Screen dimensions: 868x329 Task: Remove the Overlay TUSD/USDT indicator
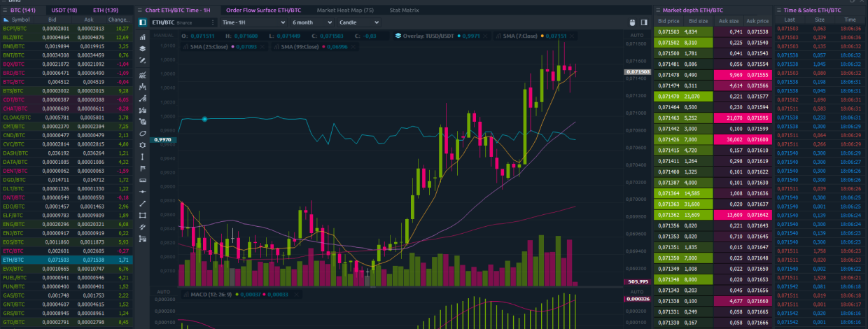click(485, 36)
